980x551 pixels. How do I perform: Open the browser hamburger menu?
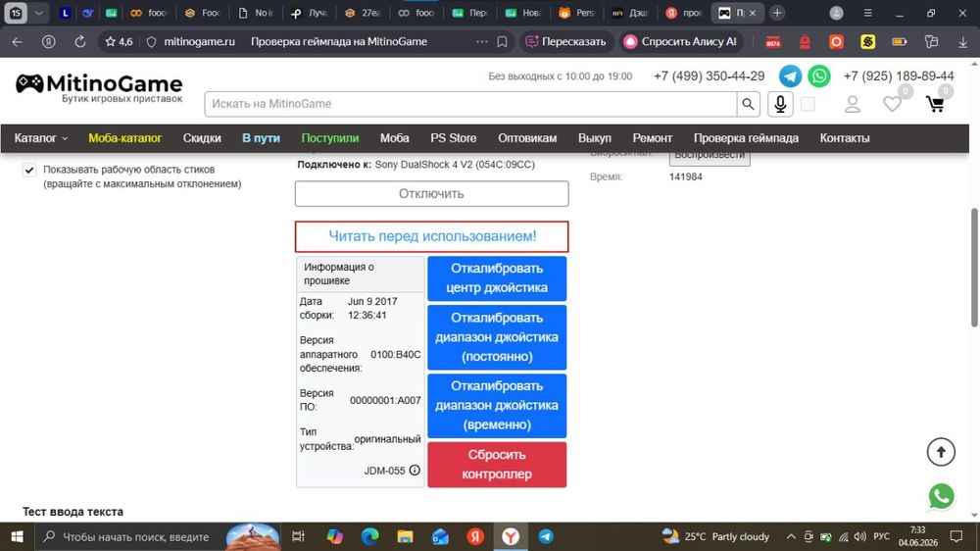[867, 13]
